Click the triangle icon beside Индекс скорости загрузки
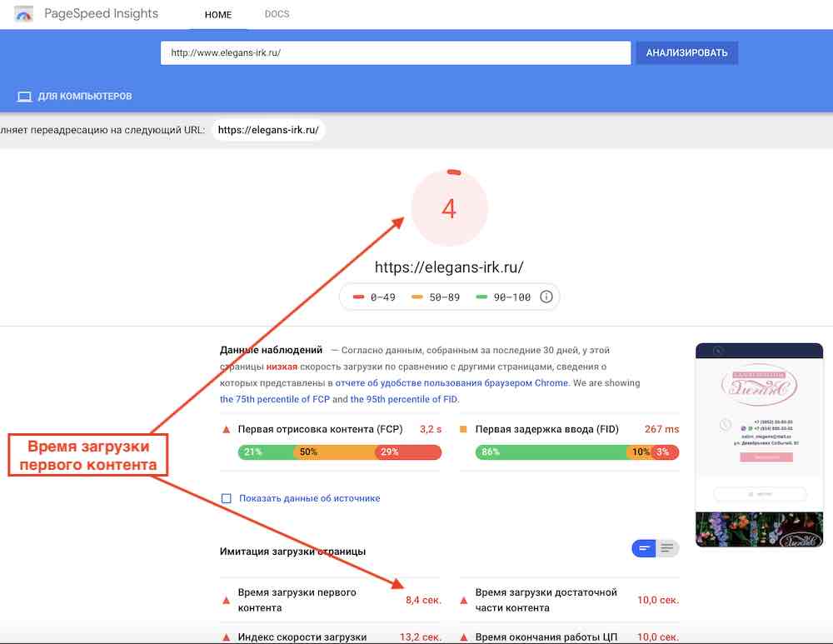This screenshot has height=644, width=833. tap(227, 637)
